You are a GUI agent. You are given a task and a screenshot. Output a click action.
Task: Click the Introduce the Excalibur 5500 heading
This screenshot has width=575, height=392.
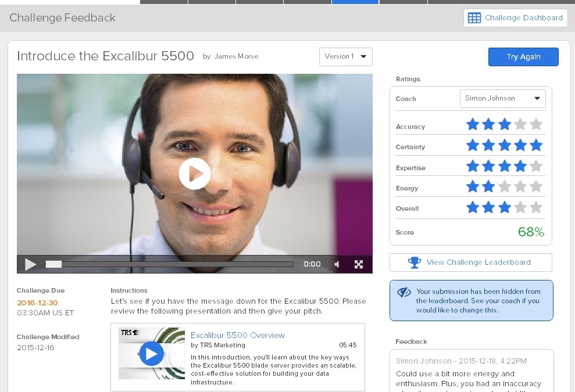106,56
